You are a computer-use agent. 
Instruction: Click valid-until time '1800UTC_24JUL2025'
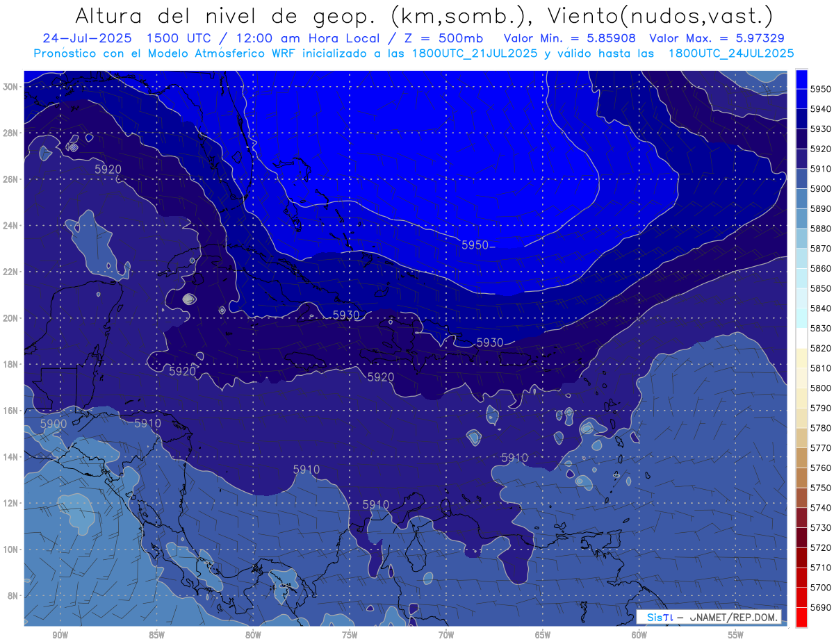731,53
